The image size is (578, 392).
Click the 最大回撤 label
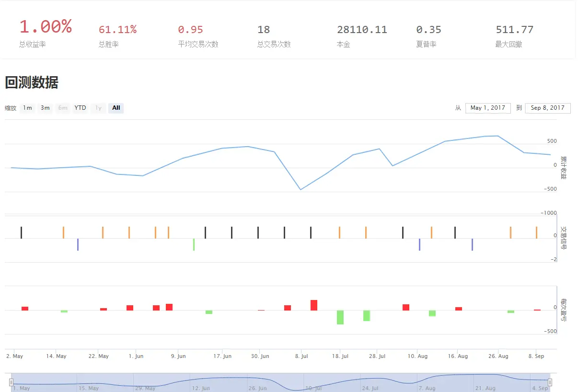[x=509, y=44]
